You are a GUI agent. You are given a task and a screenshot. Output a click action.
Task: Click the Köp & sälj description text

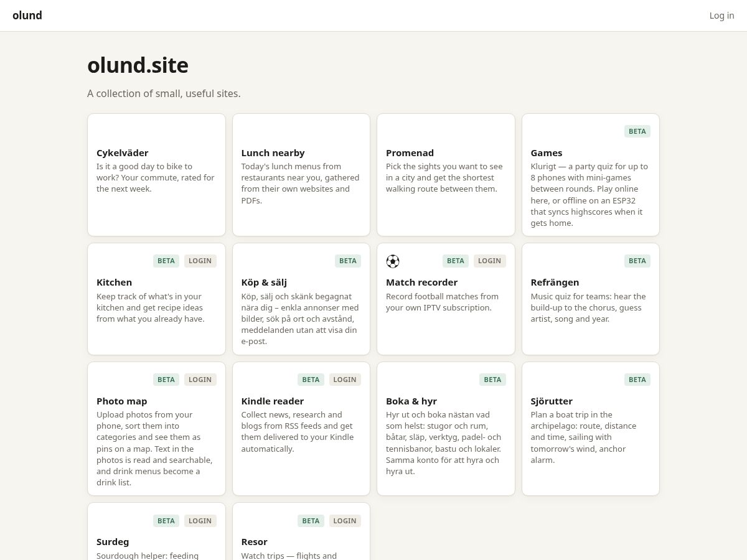(x=300, y=319)
